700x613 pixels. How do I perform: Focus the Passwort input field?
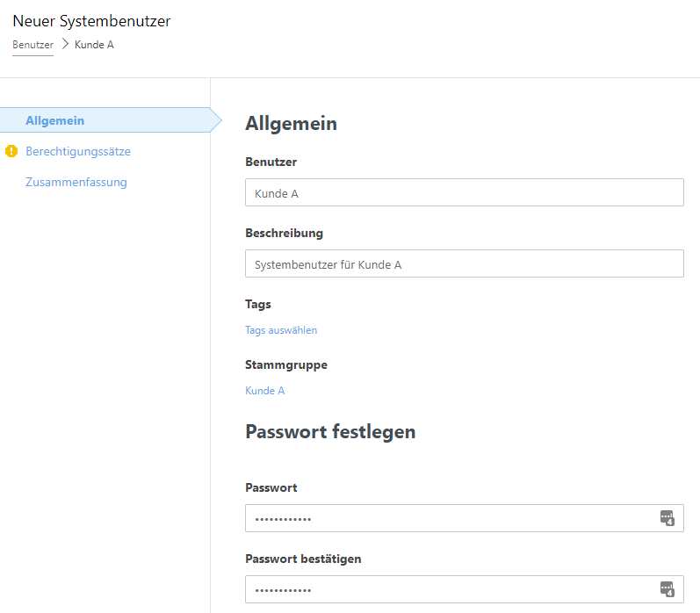point(448,518)
